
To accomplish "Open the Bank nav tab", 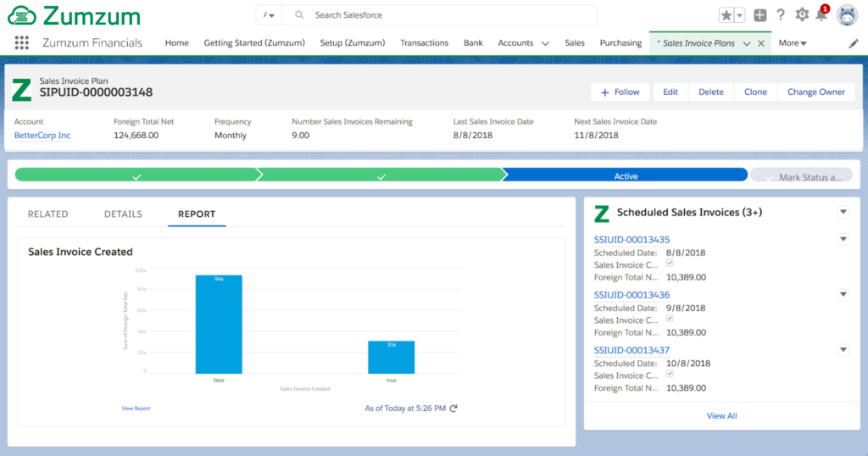I will [473, 42].
